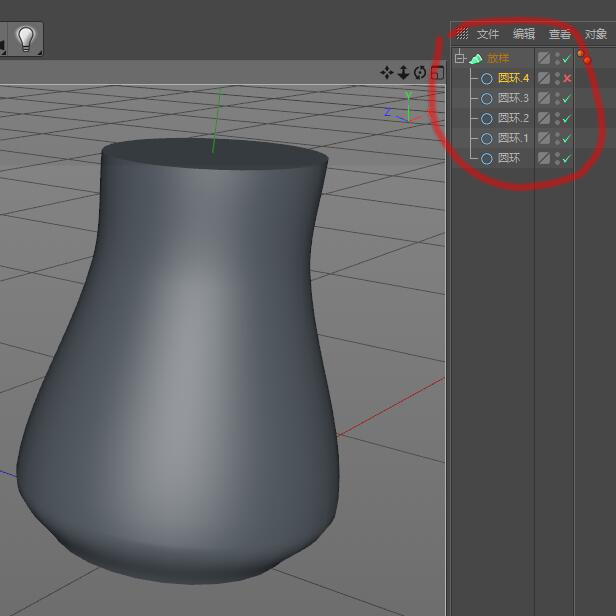
Task: Toggle visibility dots of 放样
Action: pos(557,59)
